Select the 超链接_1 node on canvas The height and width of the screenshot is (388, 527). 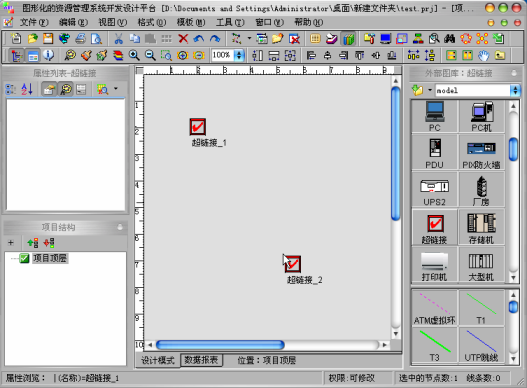tap(198, 127)
